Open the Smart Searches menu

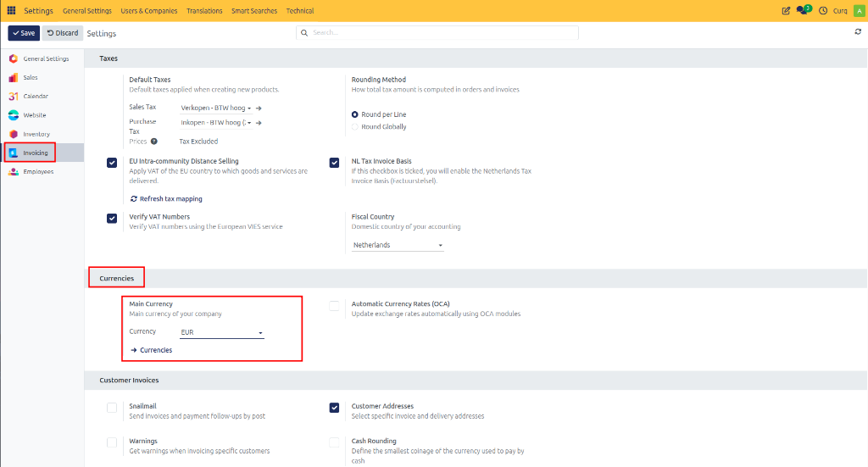[x=254, y=10]
